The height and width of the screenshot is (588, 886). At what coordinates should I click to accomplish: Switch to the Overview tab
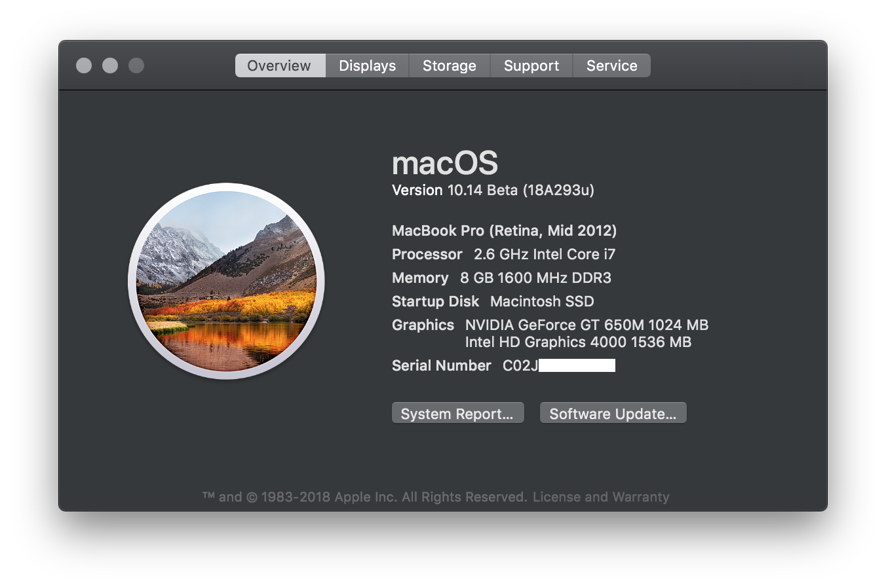tap(280, 65)
